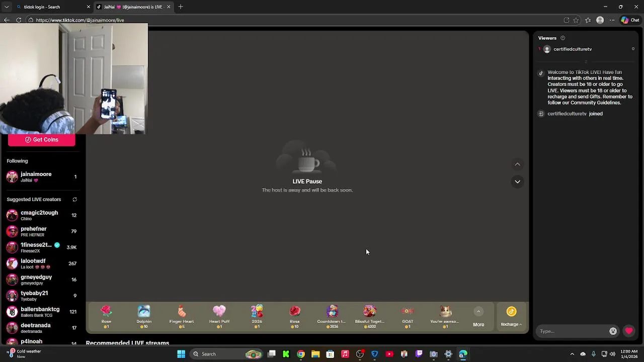Open ballersbanktcg live stream
This screenshot has height=362, width=644.
pos(41,312)
